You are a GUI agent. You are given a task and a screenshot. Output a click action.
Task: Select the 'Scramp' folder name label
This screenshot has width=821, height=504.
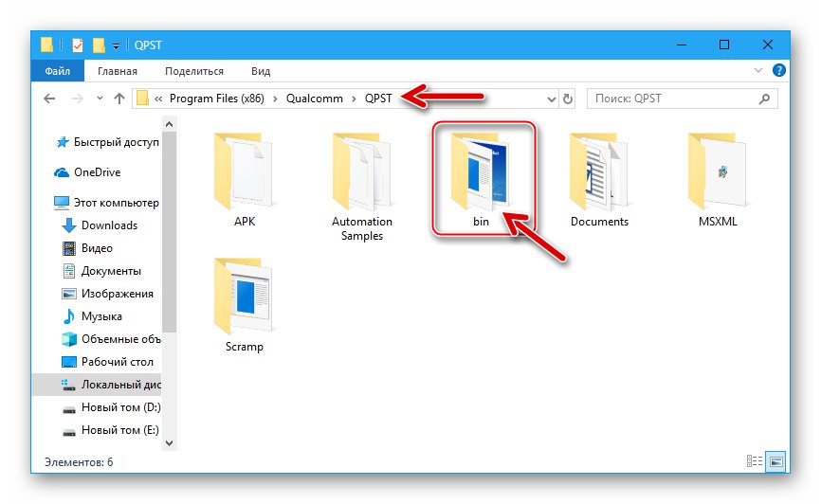(x=244, y=347)
